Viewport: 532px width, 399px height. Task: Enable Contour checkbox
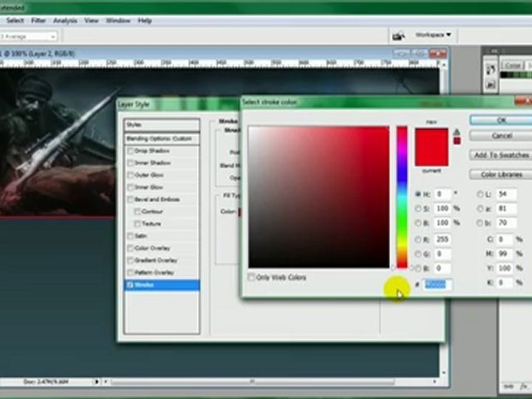137,212
